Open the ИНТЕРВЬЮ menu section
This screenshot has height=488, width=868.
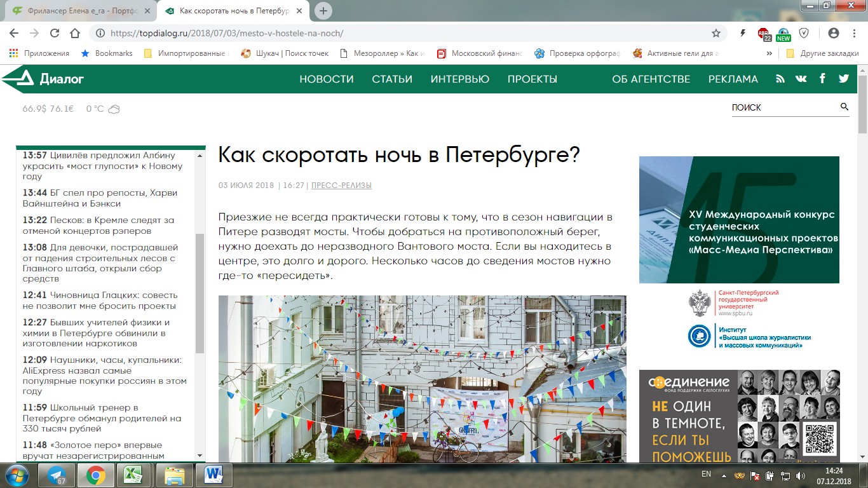(460, 79)
